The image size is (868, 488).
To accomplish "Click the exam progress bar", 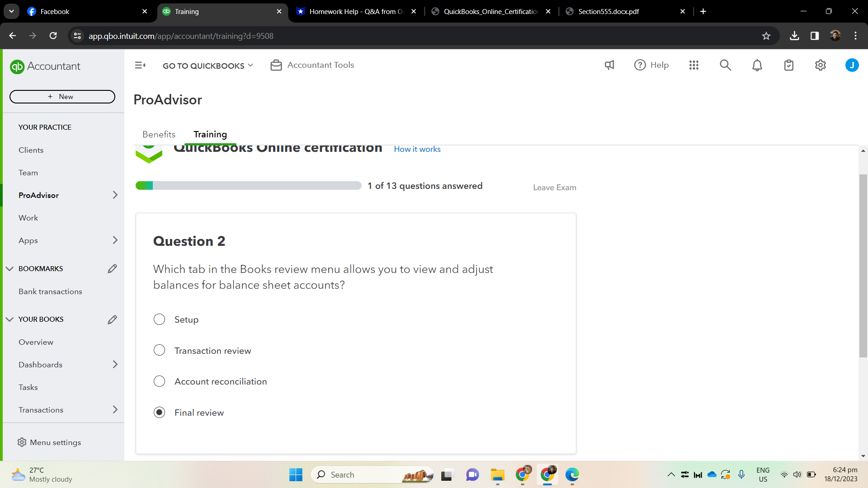I will [248, 186].
